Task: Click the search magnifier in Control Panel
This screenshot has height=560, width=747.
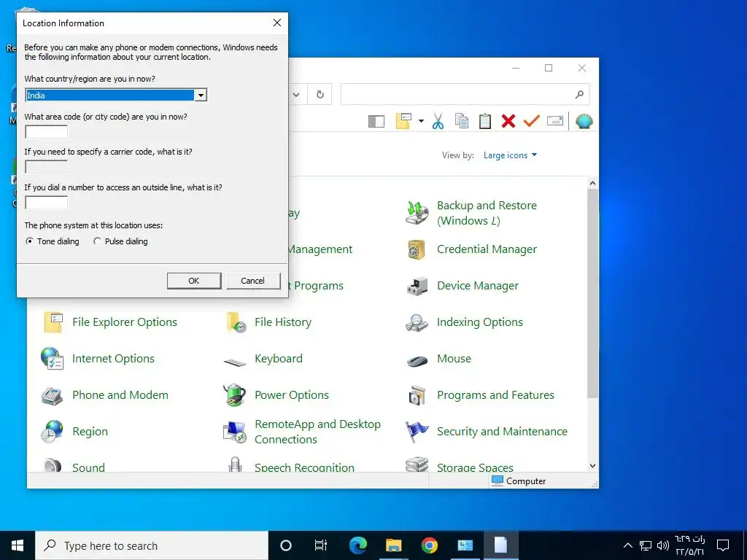Action: click(578, 94)
